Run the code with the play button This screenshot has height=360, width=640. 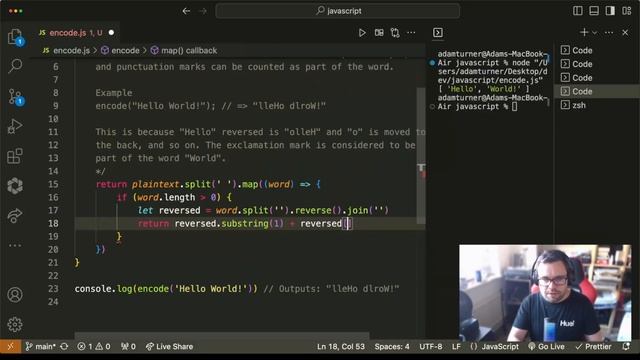click(x=362, y=33)
